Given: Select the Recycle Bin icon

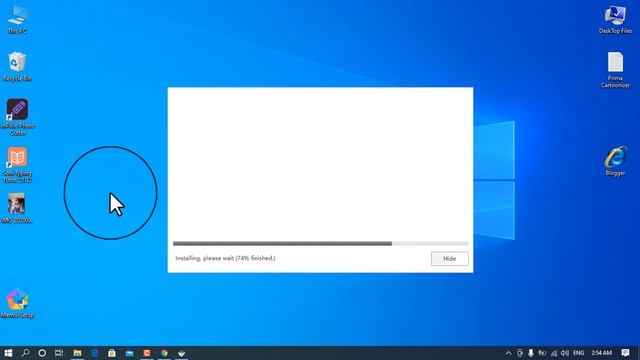Looking at the screenshot, I should 17,67.
